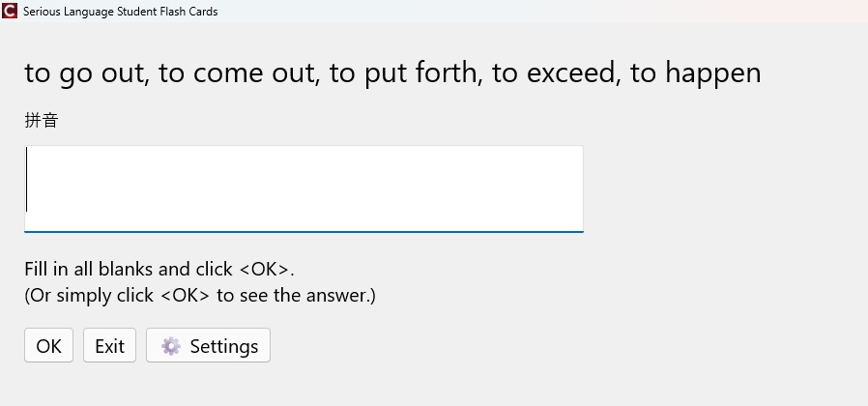The image size is (868, 406).
Task: Exit the flash card session
Action: click(x=109, y=346)
